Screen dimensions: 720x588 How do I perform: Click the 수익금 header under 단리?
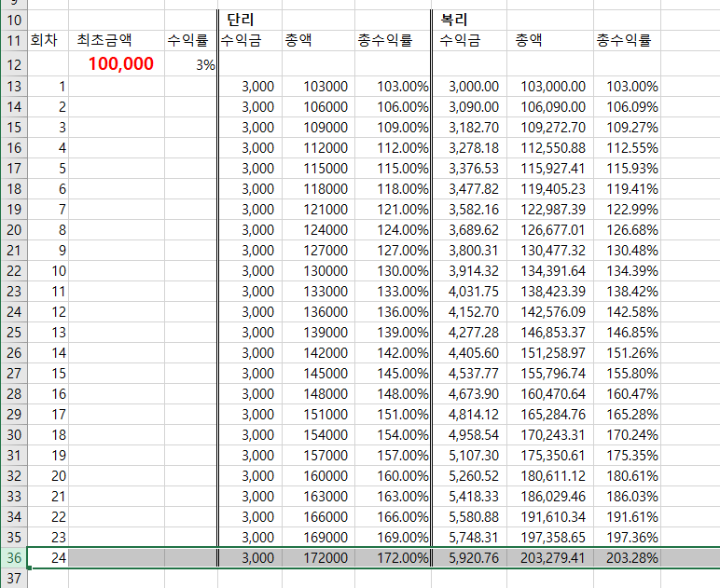(x=250, y=40)
